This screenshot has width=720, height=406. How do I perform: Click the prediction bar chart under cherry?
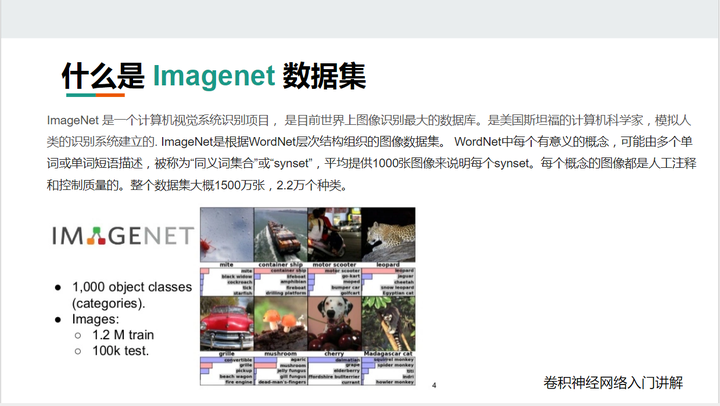point(334,371)
